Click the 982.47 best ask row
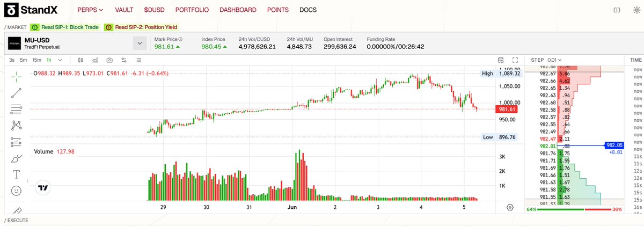Screen dimensions: 644x226 [x=573, y=138]
